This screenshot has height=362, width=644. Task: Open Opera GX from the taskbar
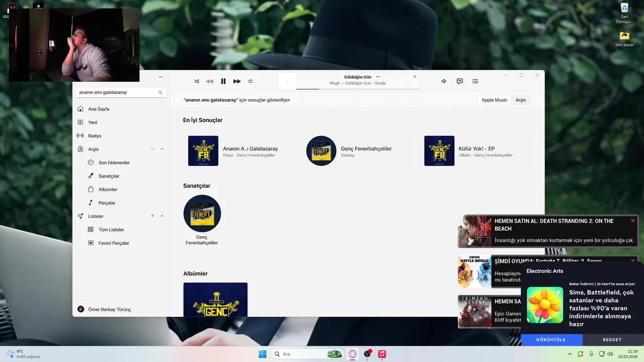click(353, 354)
